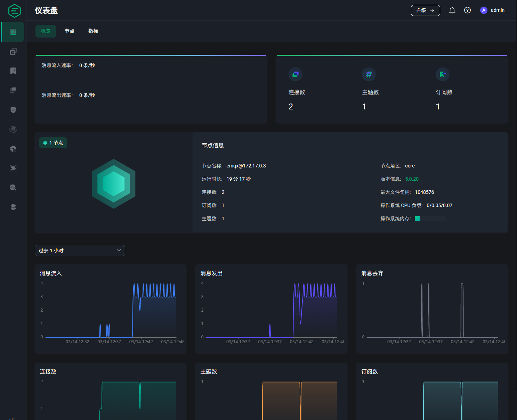Screen dimensions: 517x420
Task: Click the node name emqx@172.17.0.3
Action: (246, 166)
